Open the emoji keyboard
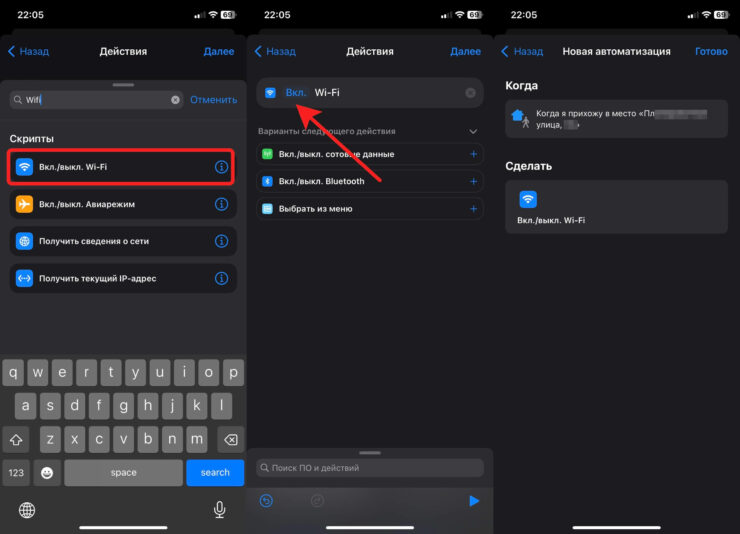Image resolution: width=740 pixels, height=534 pixels. 47,472
